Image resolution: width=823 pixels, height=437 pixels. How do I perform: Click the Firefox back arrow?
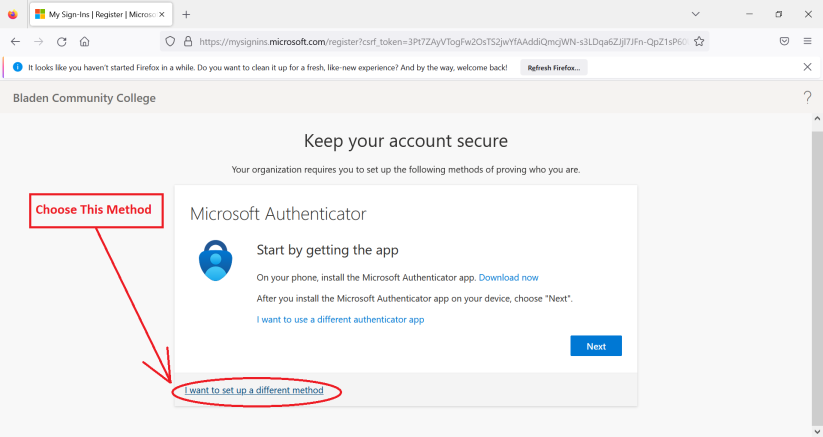[15, 42]
